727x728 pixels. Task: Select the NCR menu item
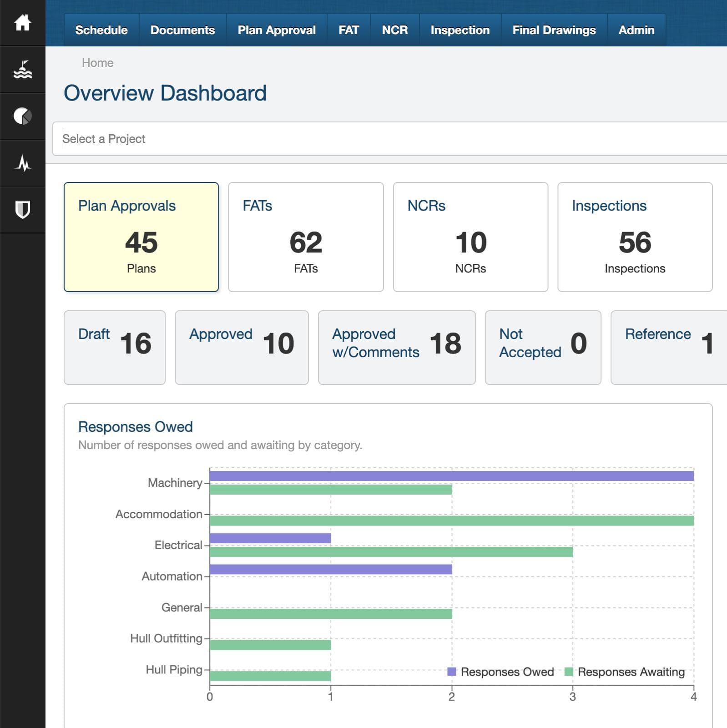[x=395, y=30]
